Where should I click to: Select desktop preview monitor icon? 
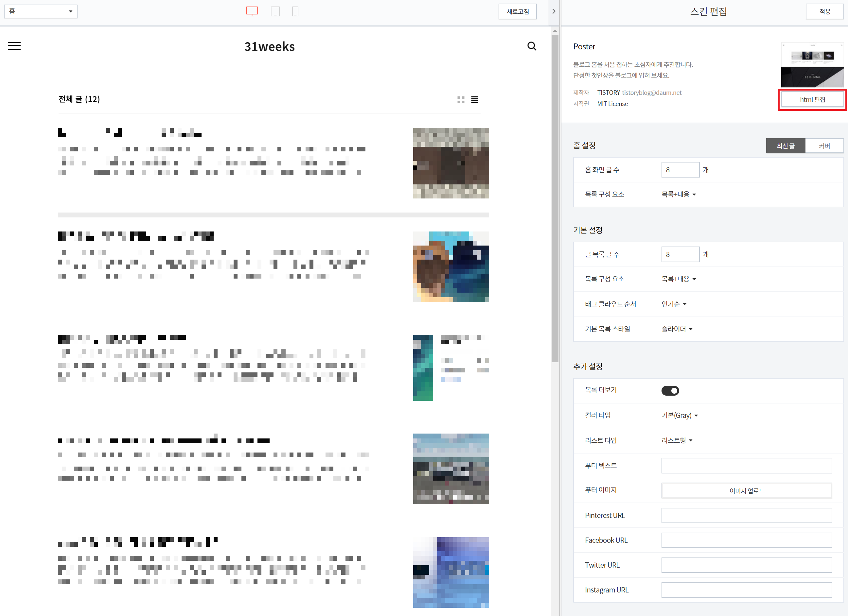pyautogui.click(x=252, y=11)
